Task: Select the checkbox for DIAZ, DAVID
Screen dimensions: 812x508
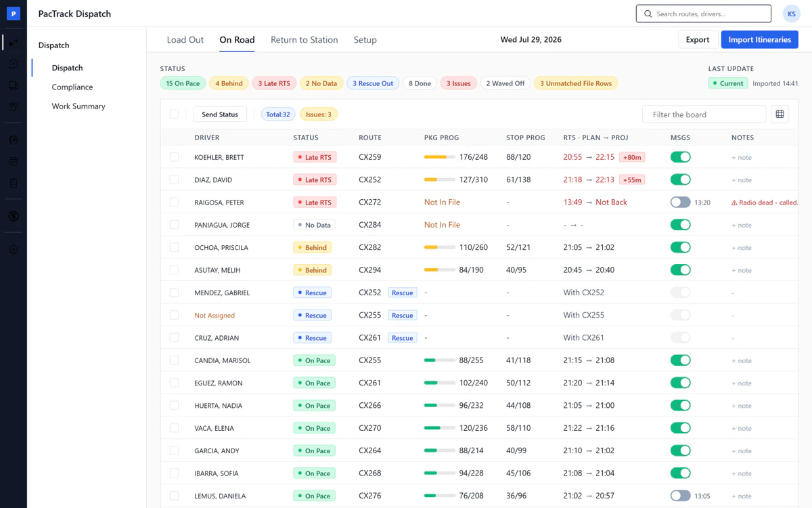Action: tap(174, 179)
